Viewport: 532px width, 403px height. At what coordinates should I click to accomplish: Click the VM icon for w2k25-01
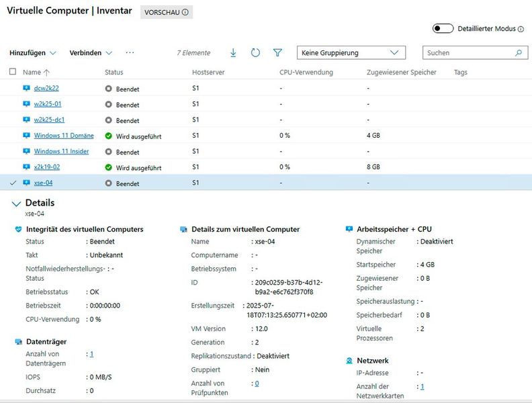(26, 104)
